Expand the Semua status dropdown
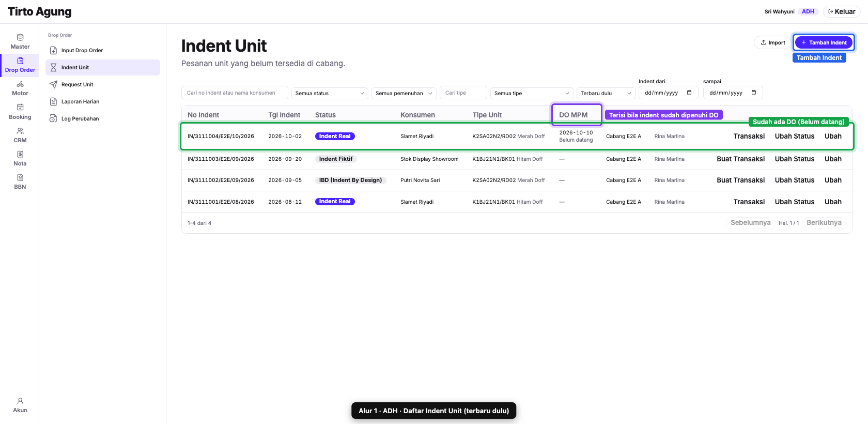 pyautogui.click(x=330, y=93)
